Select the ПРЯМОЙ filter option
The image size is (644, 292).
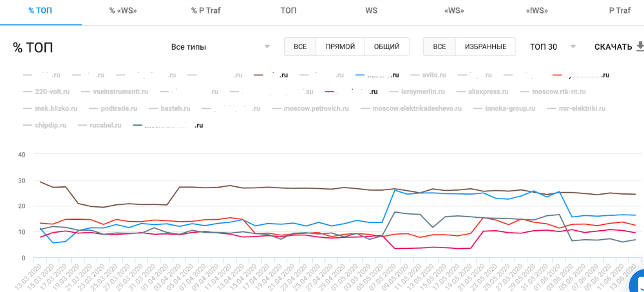340,46
